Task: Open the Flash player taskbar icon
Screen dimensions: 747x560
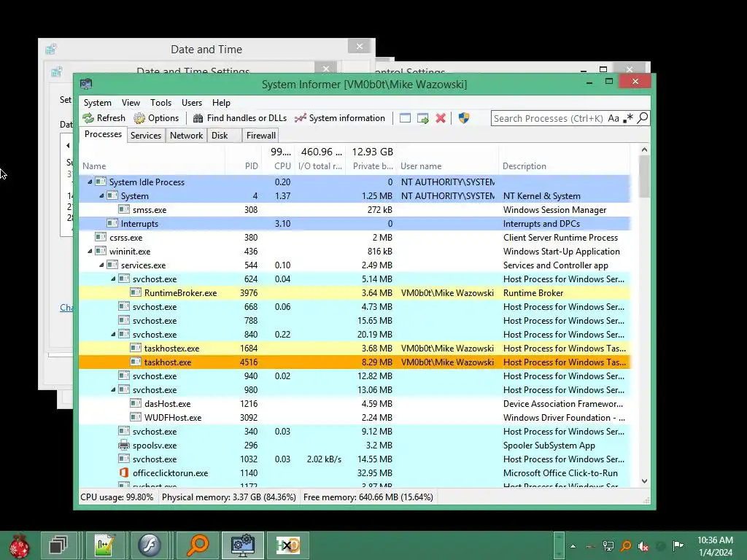Action: (x=150, y=545)
